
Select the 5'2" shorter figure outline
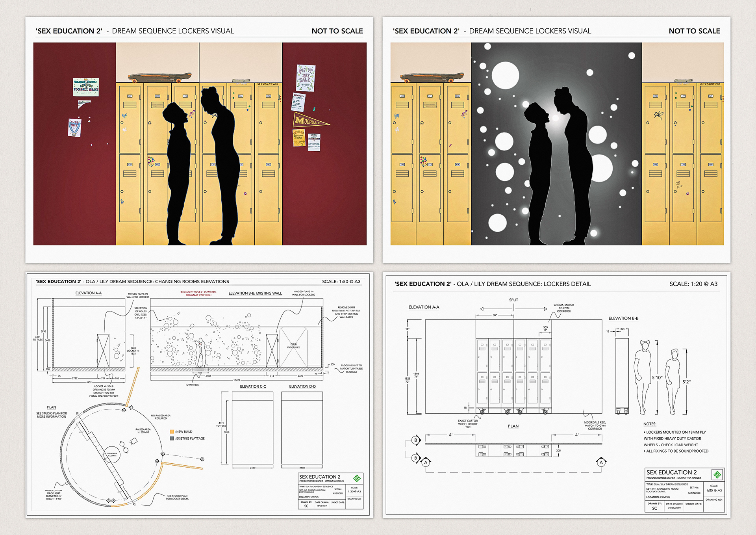(x=673, y=381)
